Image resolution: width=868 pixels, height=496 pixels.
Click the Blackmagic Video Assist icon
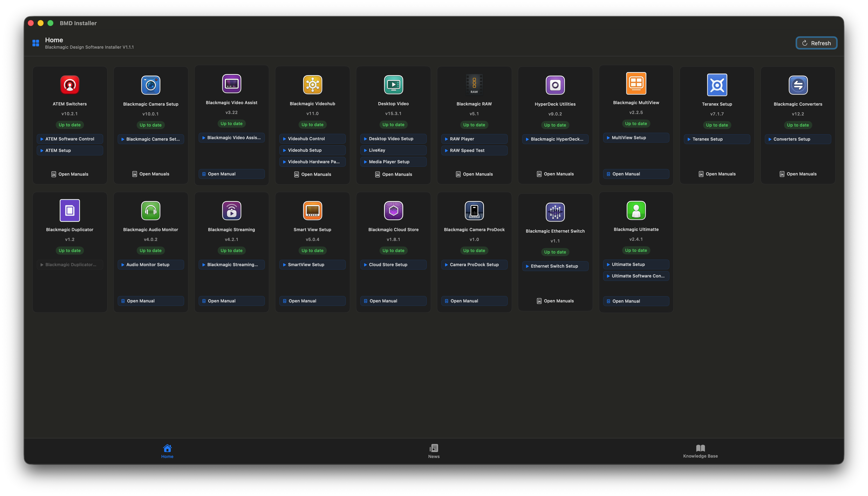(231, 84)
